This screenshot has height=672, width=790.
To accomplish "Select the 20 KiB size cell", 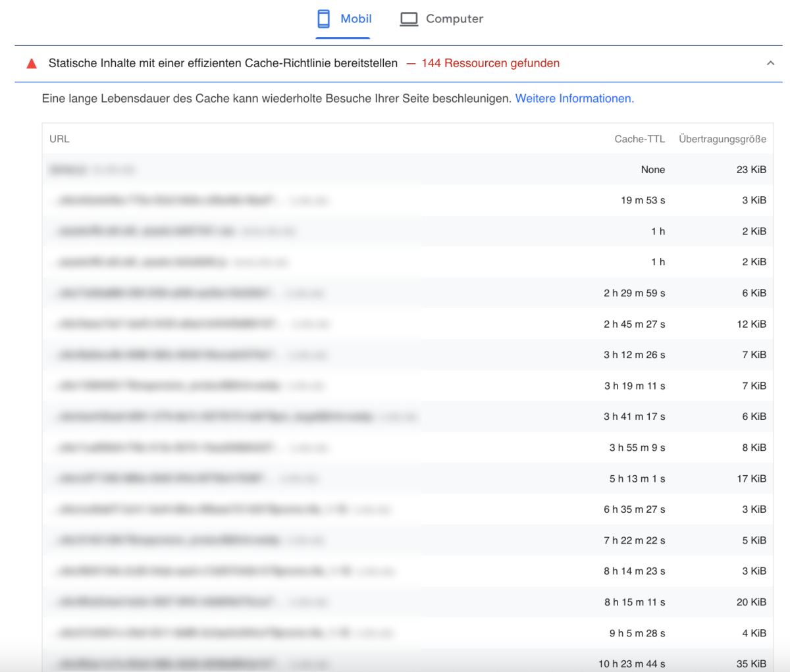I will (751, 602).
